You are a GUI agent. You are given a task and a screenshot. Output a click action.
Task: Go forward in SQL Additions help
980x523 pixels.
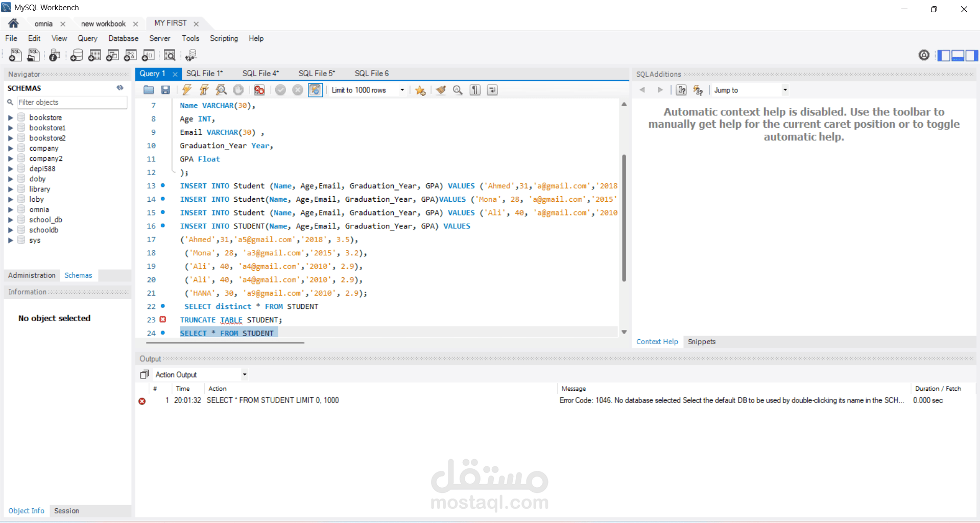(x=660, y=90)
